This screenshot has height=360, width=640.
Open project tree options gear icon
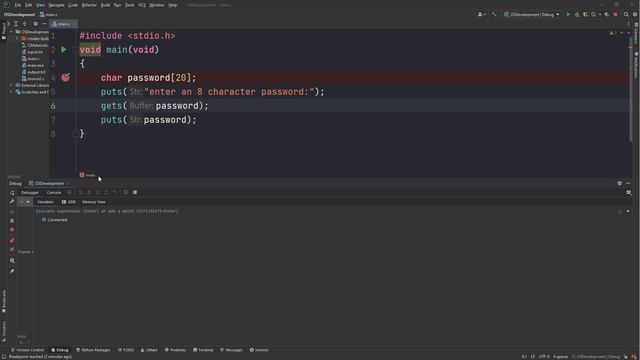(x=36, y=24)
